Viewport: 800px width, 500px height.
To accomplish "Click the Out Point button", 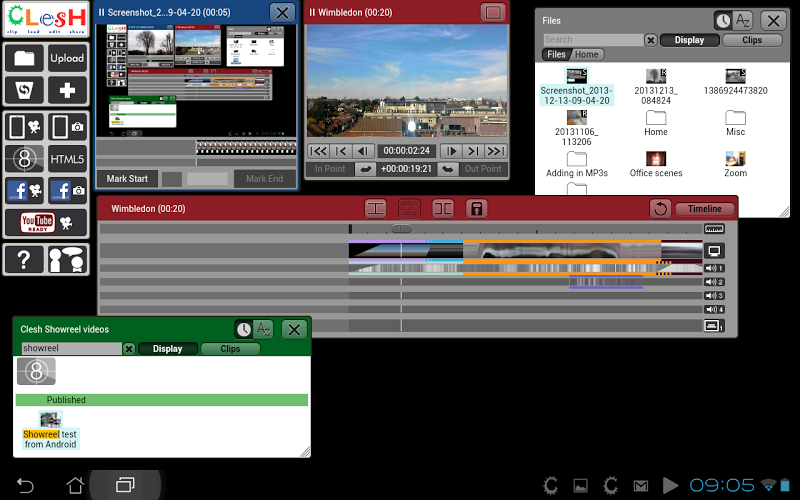I will (483, 169).
